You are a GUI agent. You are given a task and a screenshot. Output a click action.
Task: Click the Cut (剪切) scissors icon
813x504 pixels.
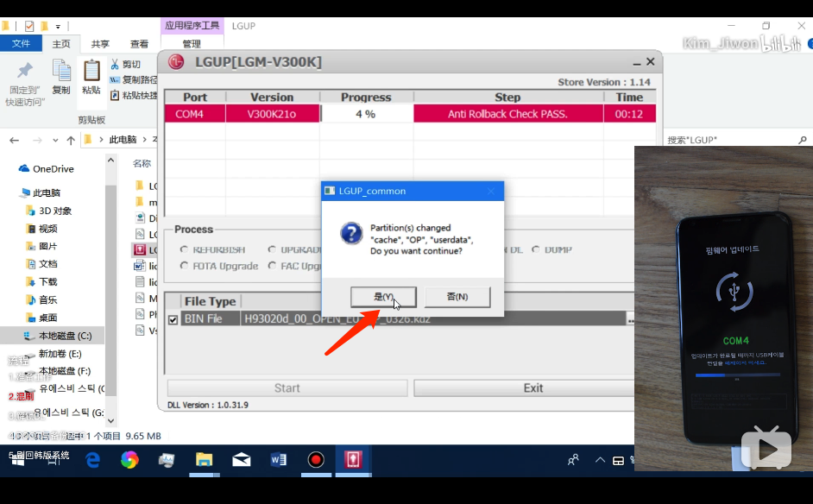point(115,64)
